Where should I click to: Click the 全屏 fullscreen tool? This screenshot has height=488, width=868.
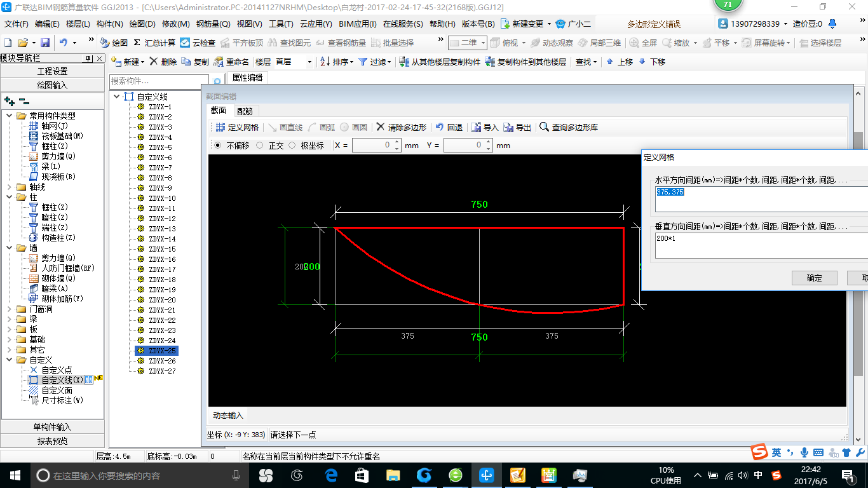pos(644,43)
